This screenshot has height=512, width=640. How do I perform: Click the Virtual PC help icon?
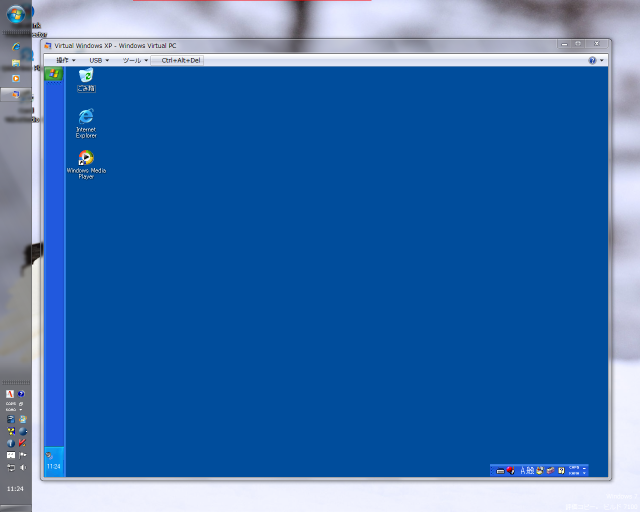point(592,60)
